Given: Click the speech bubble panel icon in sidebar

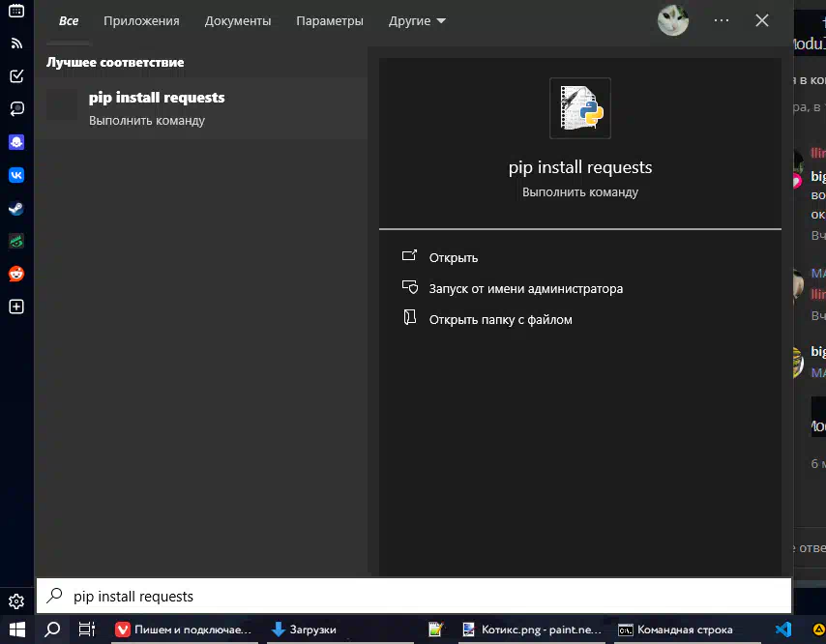Looking at the screenshot, I should pyautogui.click(x=16, y=108).
